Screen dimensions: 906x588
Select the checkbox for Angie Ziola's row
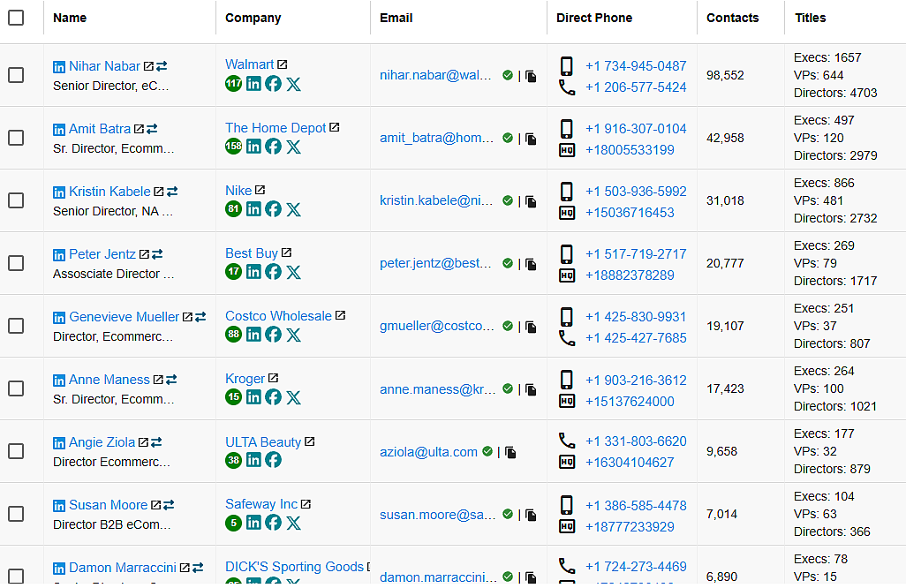tap(16, 451)
